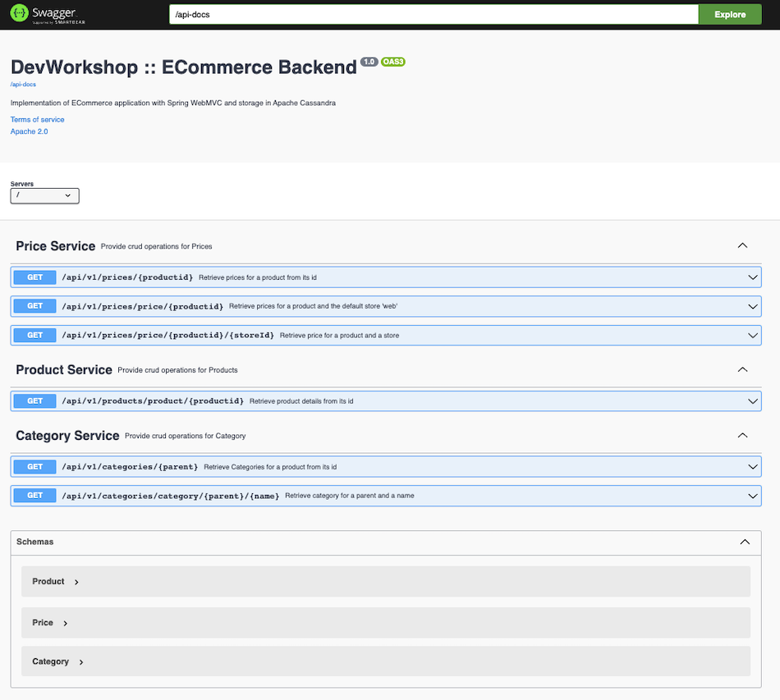This screenshot has height=700, width=780.
Task: Click the /api/v1/products/product/{productid} path text
Action: pos(153,401)
